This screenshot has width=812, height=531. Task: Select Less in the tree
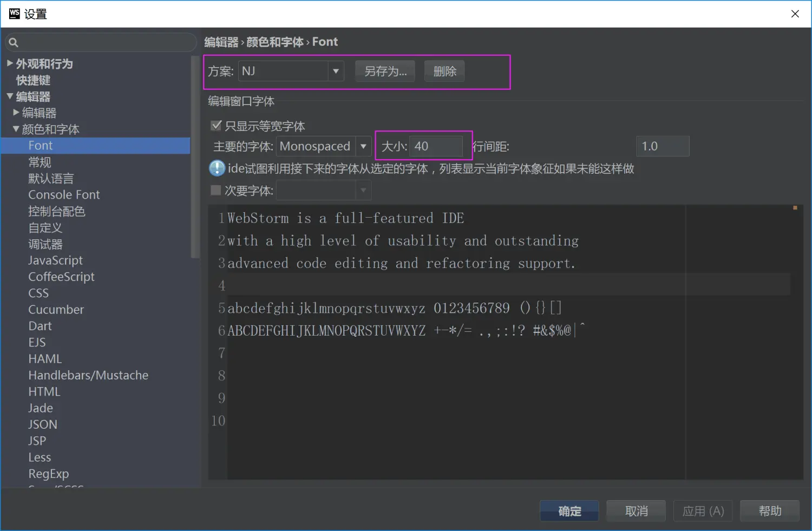(x=40, y=457)
